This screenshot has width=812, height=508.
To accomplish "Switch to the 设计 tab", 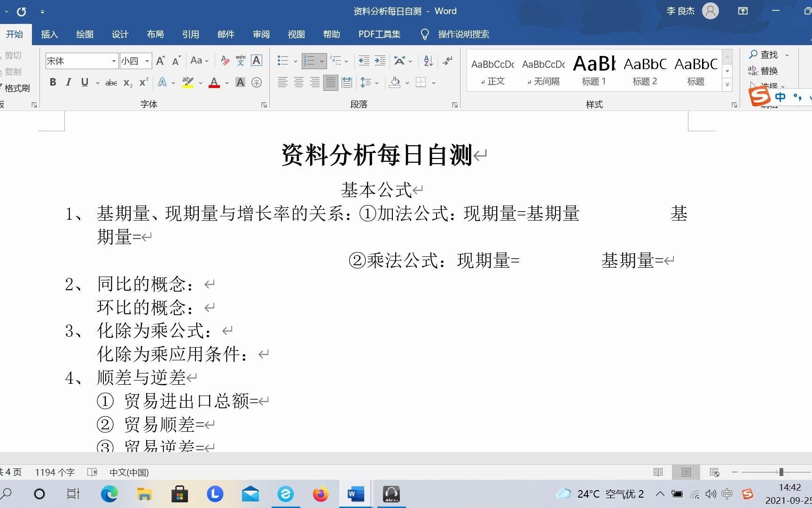I will pos(120,34).
